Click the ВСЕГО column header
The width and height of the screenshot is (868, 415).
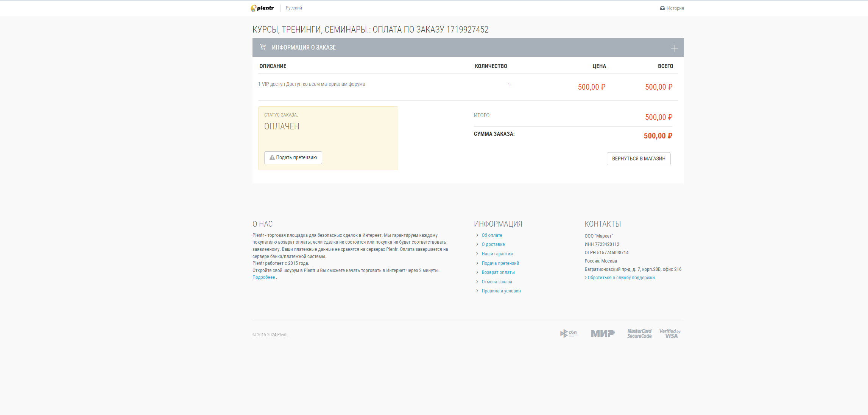665,66
